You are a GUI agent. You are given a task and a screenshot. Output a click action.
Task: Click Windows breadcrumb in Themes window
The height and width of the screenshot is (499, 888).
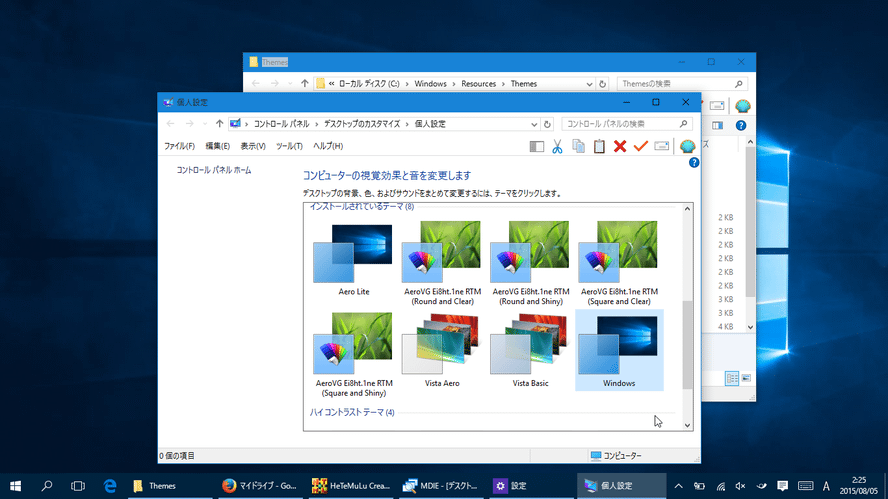[x=430, y=84]
